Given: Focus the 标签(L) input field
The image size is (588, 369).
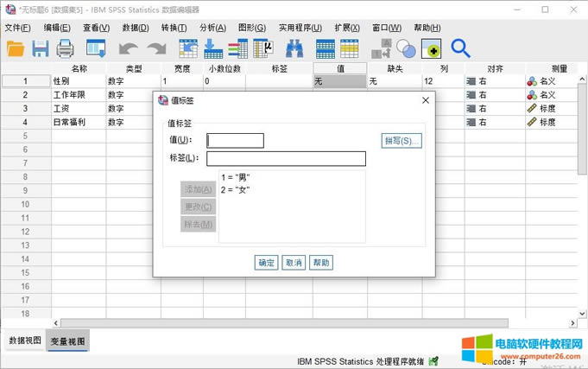Looking at the screenshot, I should pos(286,158).
